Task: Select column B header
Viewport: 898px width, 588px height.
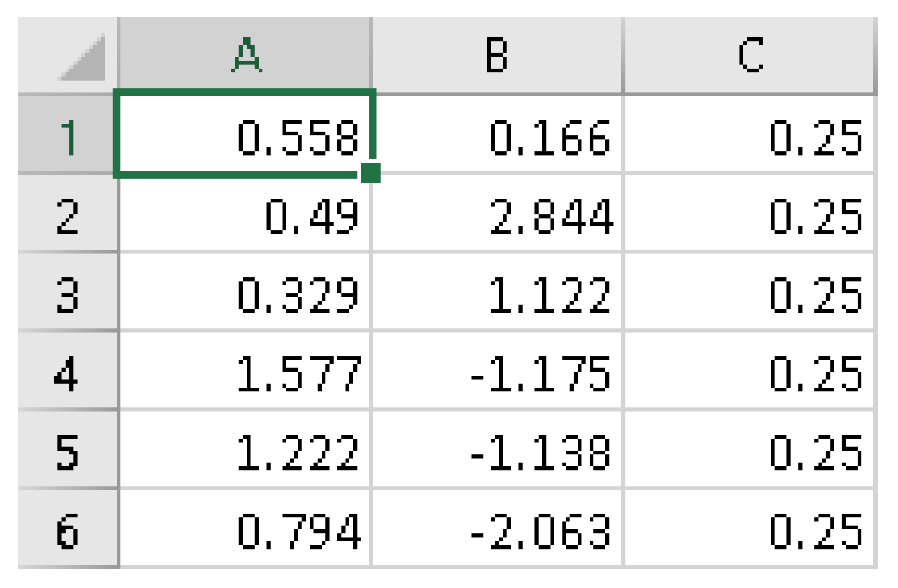Action: coord(497,55)
